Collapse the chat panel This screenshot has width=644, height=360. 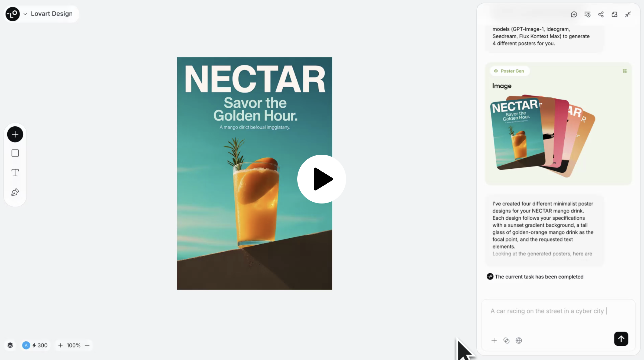(x=628, y=15)
